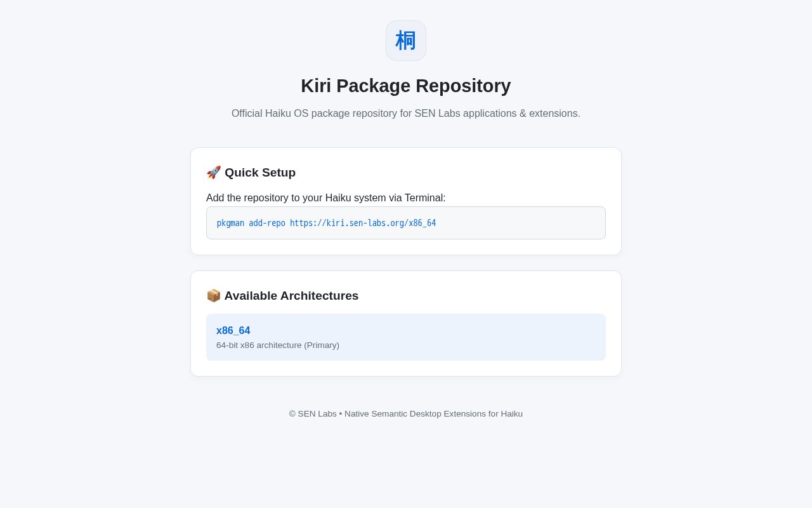Viewport: 812px width, 508px height.
Task: Click the rocket emoji beside Quick Setup
Action: [214, 173]
